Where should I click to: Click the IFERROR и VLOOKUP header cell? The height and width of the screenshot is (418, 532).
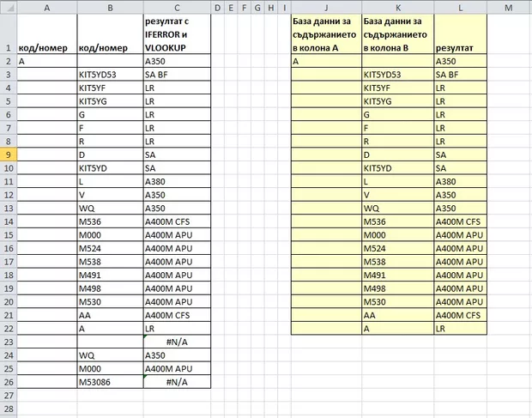point(176,35)
